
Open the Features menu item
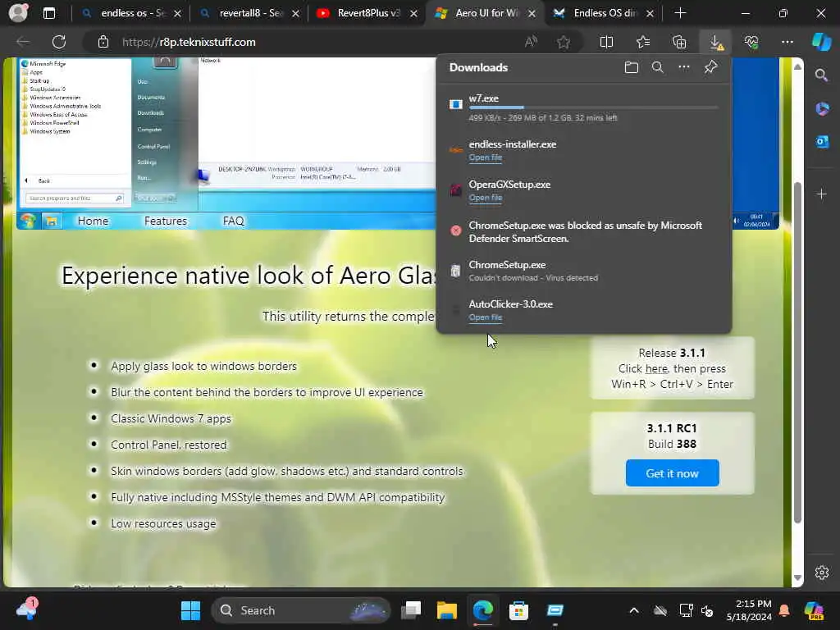166,221
